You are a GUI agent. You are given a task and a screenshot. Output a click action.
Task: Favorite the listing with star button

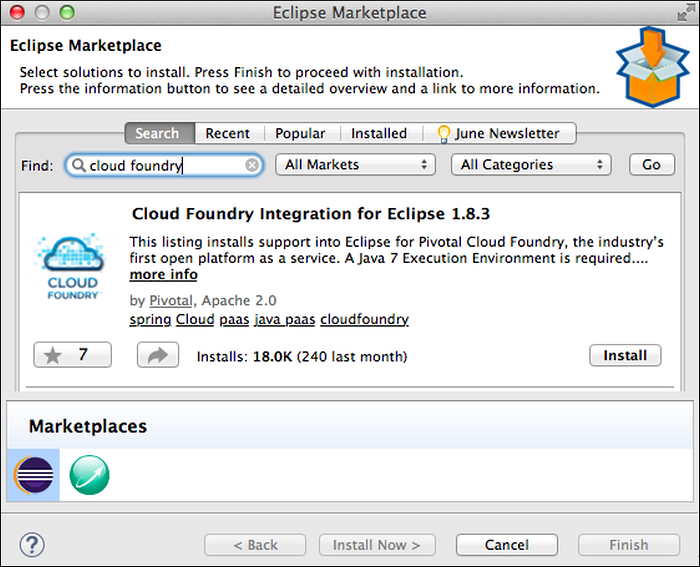click(72, 355)
